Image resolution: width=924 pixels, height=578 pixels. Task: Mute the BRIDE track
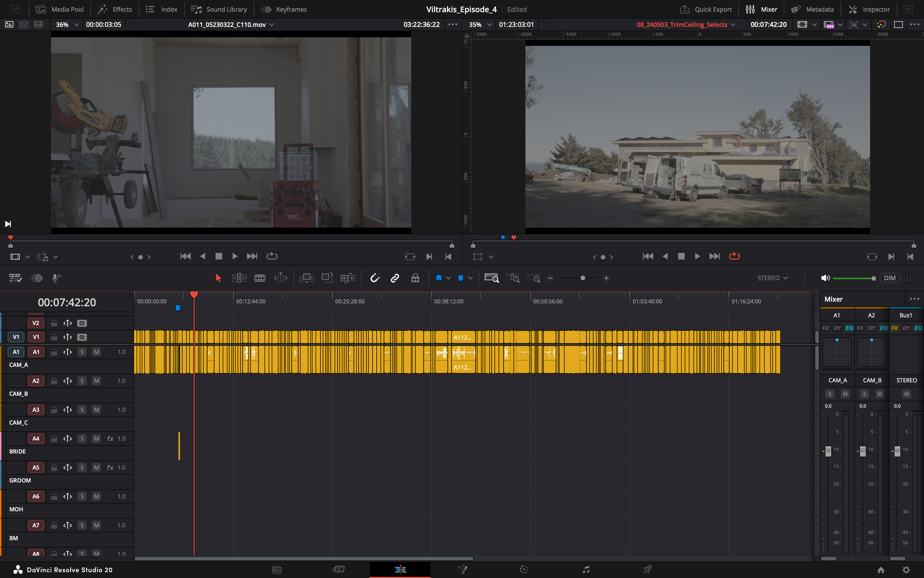(x=96, y=439)
